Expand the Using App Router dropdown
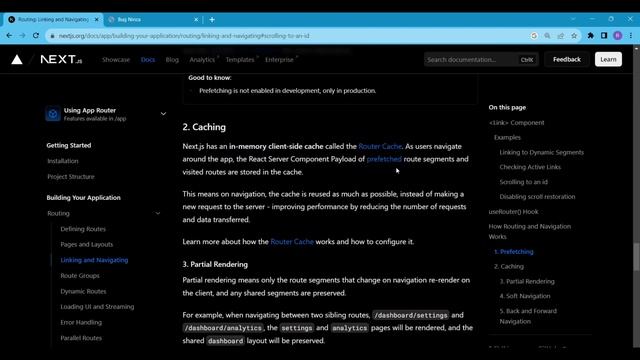 coord(163,114)
